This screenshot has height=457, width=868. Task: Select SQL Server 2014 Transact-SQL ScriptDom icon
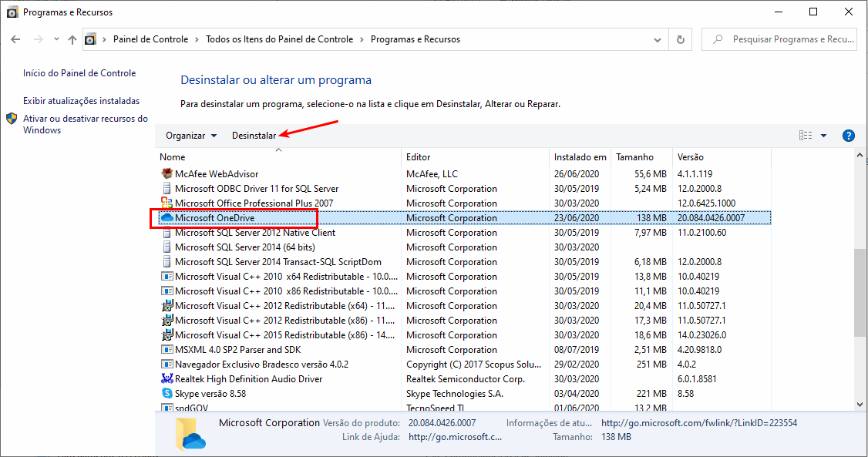[x=167, y=262]
